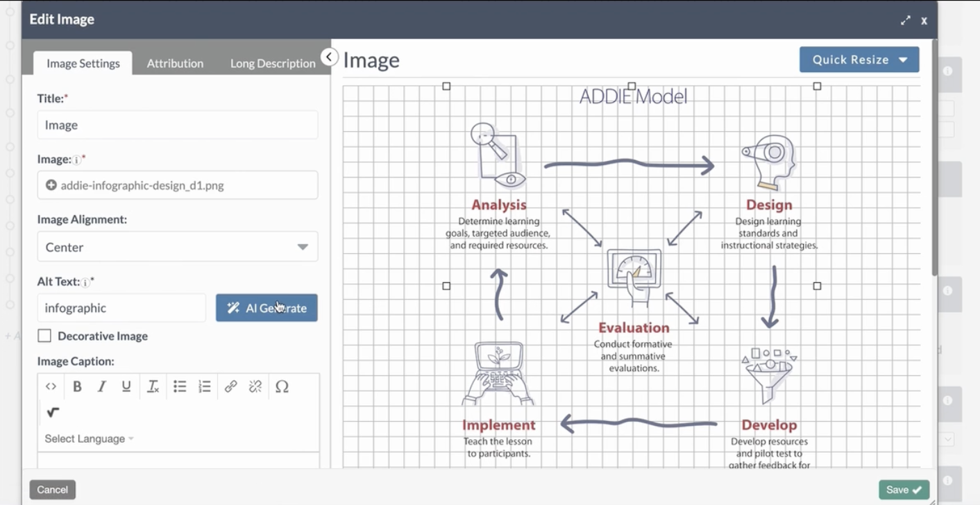Open source code view in caption editor

(51, 387)
